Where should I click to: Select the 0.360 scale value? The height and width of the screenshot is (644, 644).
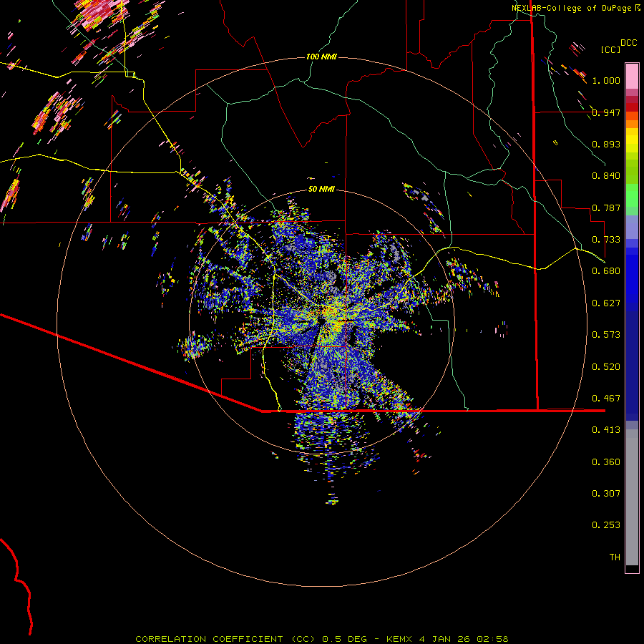coord(606,462)
